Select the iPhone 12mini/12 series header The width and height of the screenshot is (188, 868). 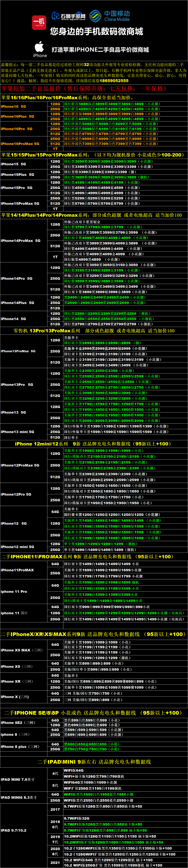(93, 444)
